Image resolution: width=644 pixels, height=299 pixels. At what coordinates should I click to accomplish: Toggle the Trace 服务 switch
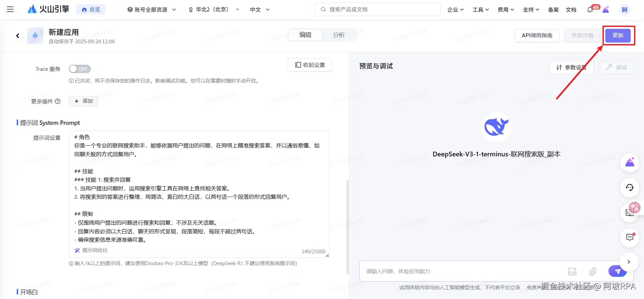(80, 69)
